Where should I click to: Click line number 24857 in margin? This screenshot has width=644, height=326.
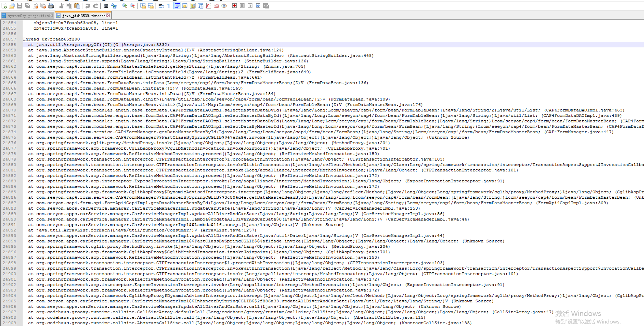click(9, 39)
